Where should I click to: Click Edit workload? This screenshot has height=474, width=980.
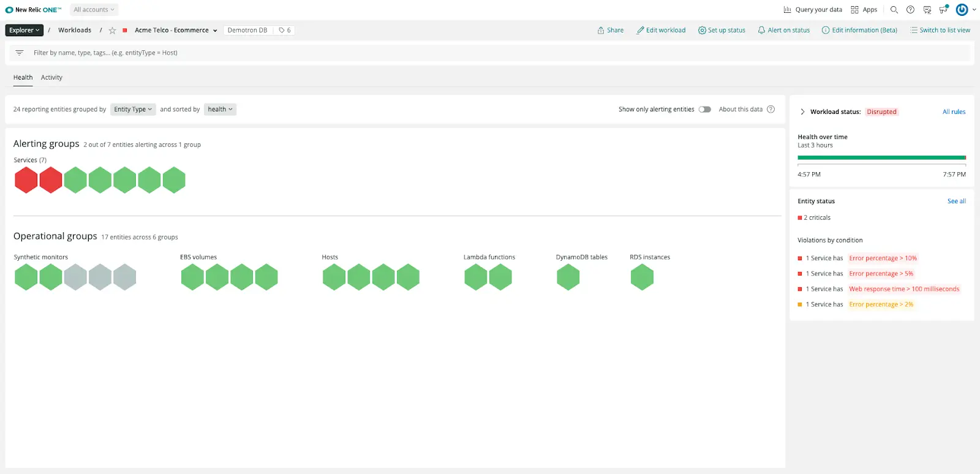tap(661, 30)
